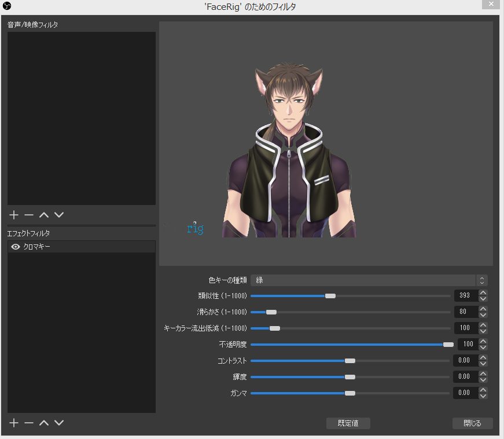The width and height of the screenshot is (504, 439).
Task: Decrease 不透明度 value with down arrow
Action: 483,347
